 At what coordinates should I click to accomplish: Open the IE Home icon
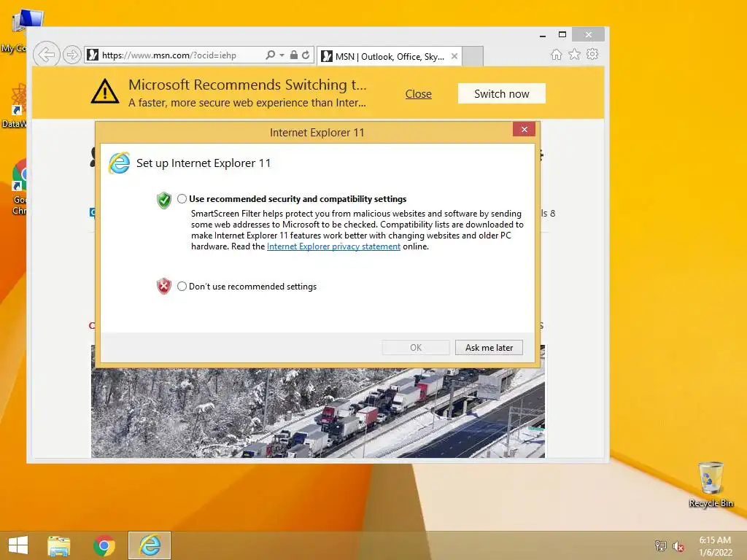(557, 54)
